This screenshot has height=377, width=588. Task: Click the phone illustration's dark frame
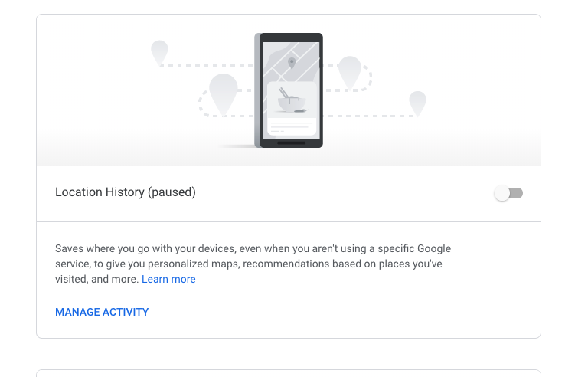[x=259, y=92]
